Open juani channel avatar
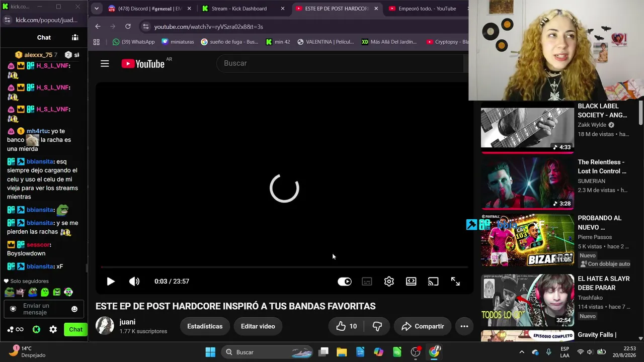Screen dimensions: 644x362 pyautogui.click(x=105, y=326)
